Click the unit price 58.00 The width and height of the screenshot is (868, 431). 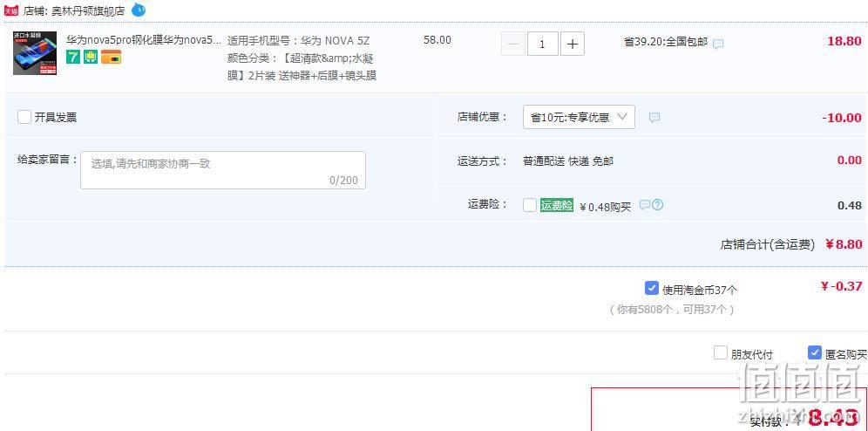(437, 40)
